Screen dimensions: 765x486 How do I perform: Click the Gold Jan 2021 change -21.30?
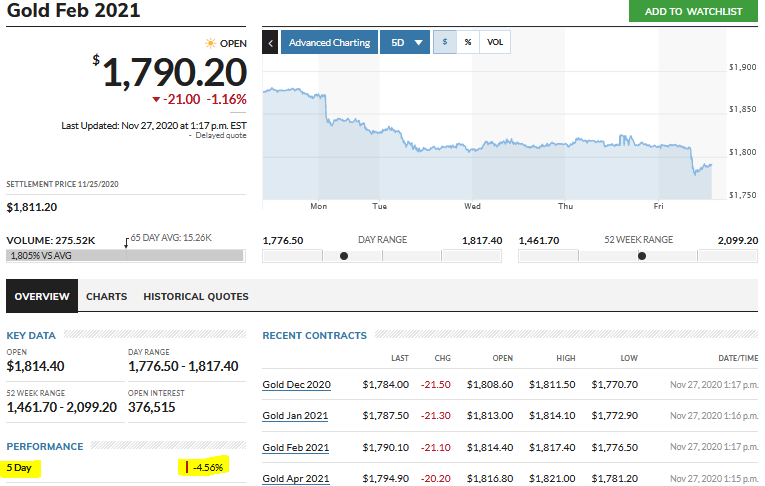[x=436, y=416]
